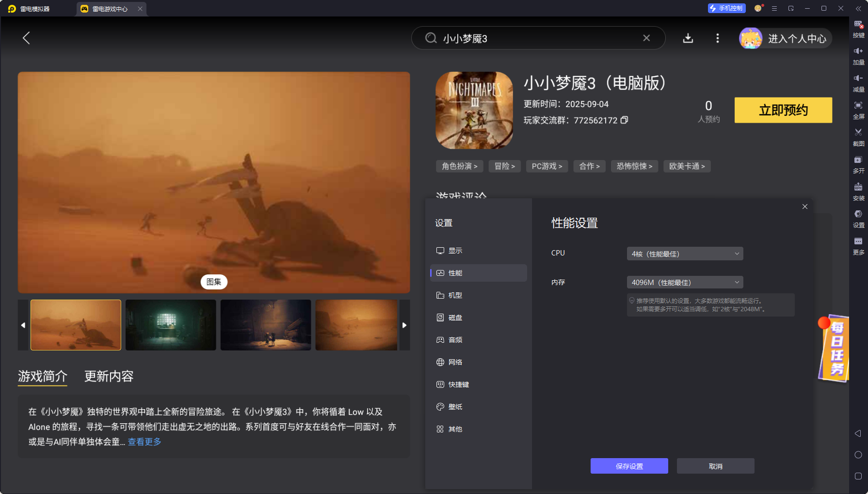The image size is (868, 494).
Task: Copy the player group number 772562172
Action: [625, 120]
